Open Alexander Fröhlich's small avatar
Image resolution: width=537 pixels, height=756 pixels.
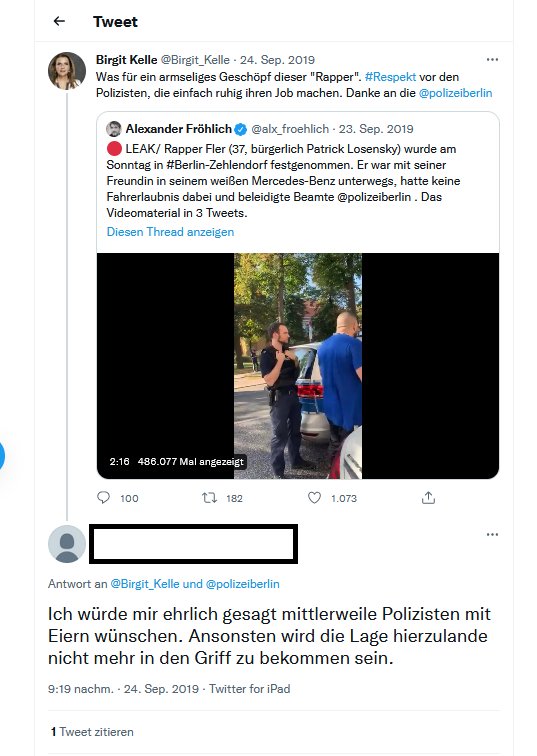coord(114,129)
